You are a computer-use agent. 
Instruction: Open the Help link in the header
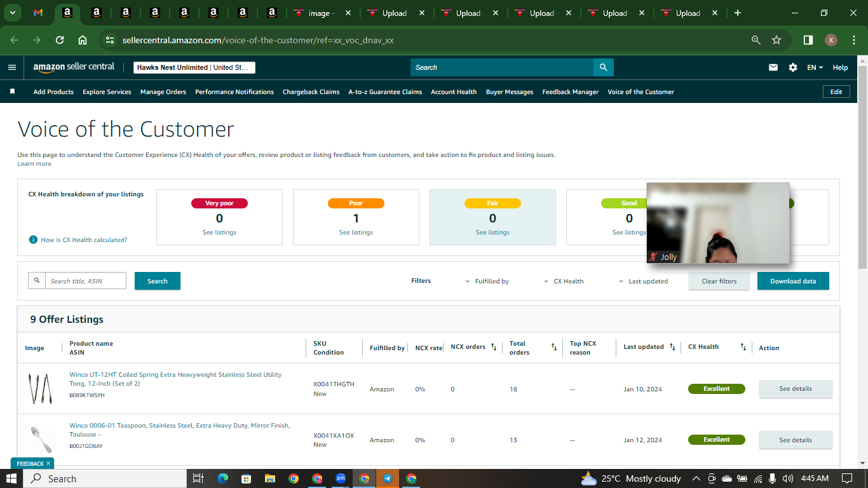(x=840, y=67)
